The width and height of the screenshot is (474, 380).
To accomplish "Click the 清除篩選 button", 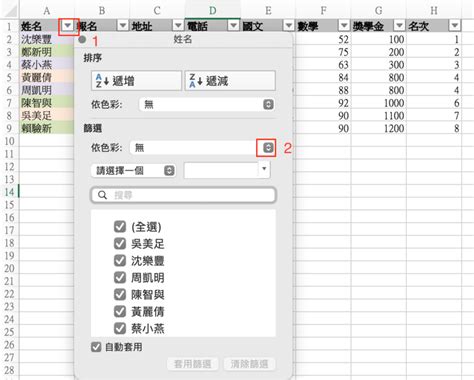I will coord(250,364).
